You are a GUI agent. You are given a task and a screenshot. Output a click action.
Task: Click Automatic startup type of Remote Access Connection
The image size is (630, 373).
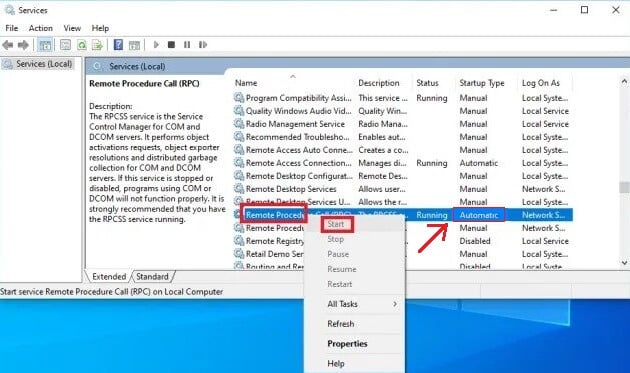click(479, 163)
